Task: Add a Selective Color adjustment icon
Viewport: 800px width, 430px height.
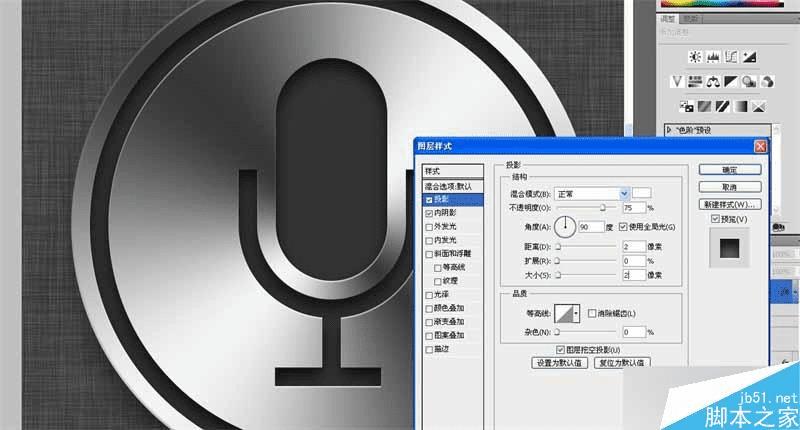Action: pos(759,107)
